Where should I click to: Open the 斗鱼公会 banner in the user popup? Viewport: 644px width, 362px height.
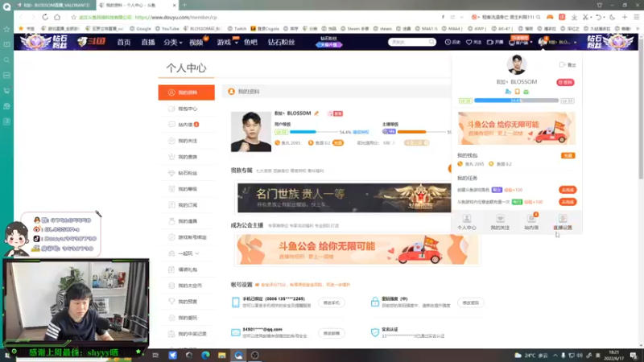coord(517,128)
